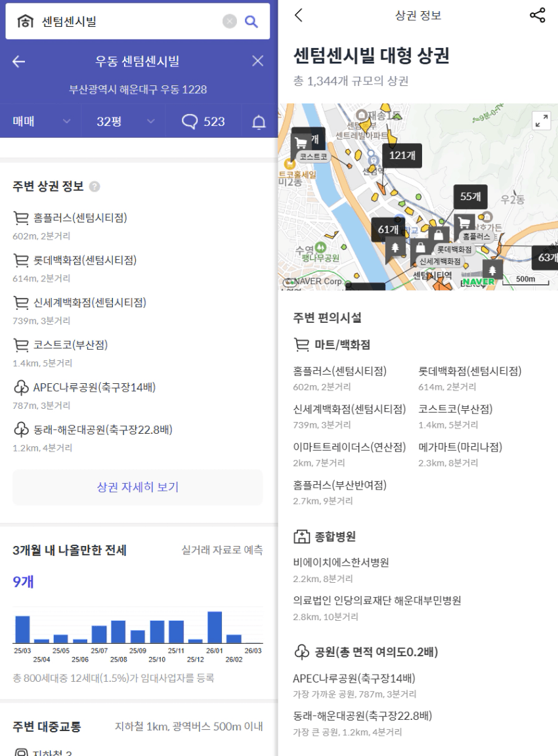
Task: Click the 9개 expected jeonse count
Action: tap(23, 582)
